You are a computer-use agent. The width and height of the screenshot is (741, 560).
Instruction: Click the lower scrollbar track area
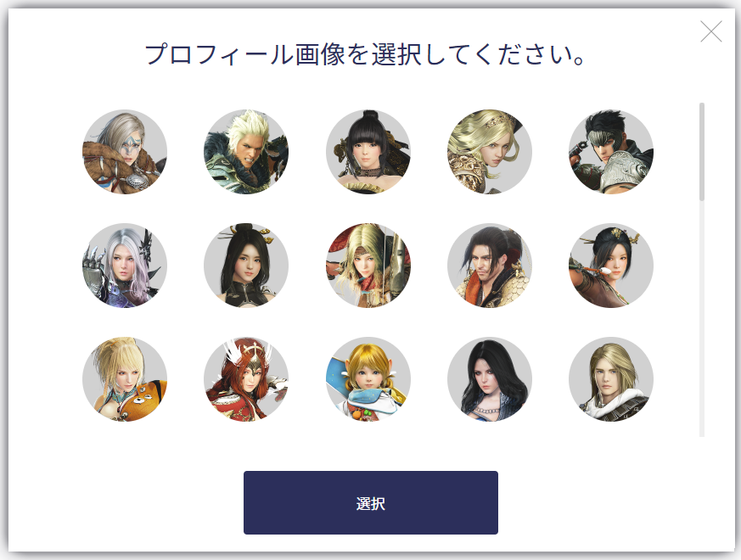pyautogui.click(x=702, y=319)
